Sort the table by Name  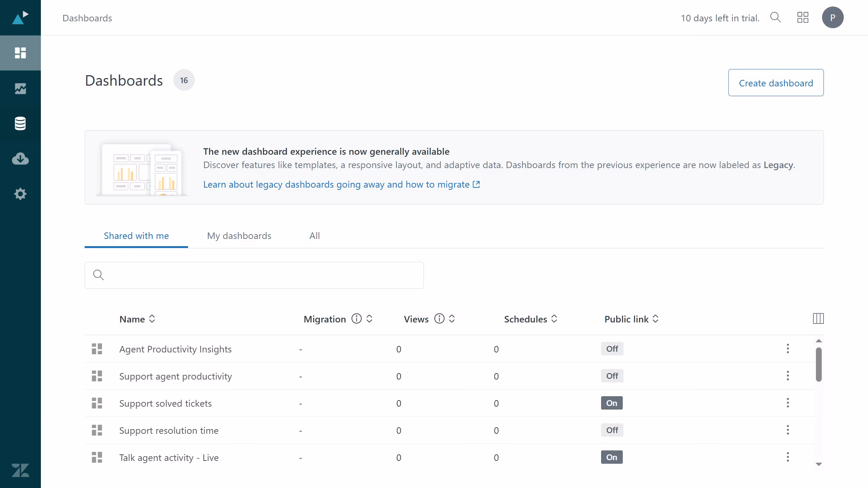(152, 319)
